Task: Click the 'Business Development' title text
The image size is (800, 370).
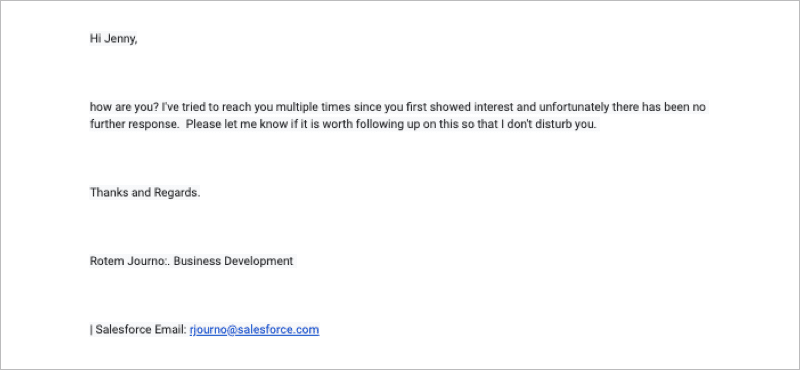Action: click(234, 261)
